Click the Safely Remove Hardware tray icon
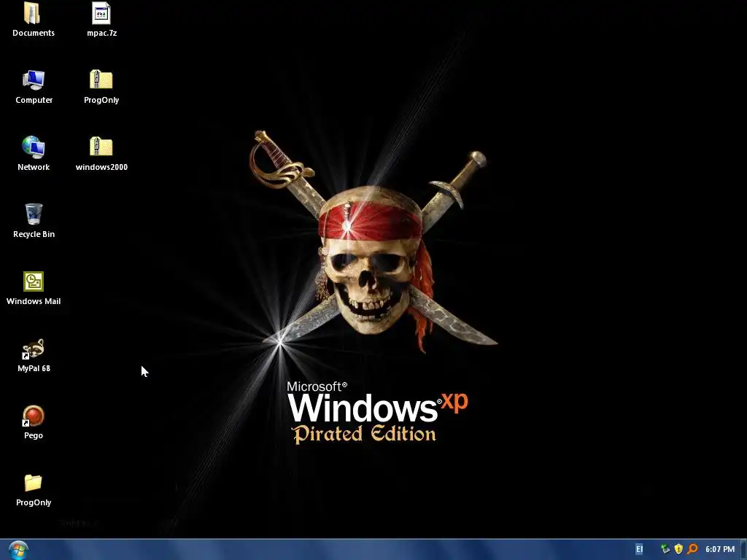Viewport: 747px width, 560px height. point(665,549)
